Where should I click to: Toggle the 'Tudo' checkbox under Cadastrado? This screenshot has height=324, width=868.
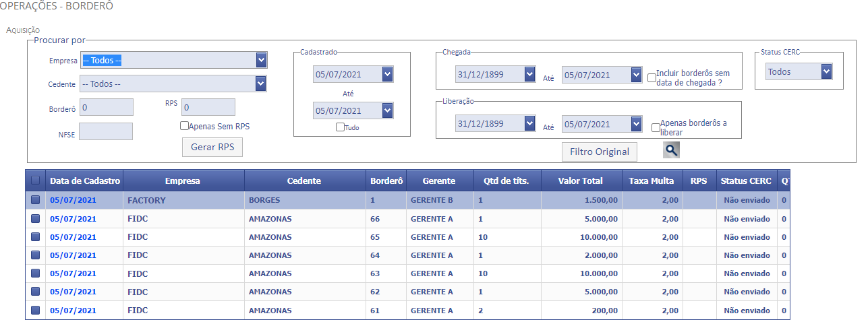[340, 127]
